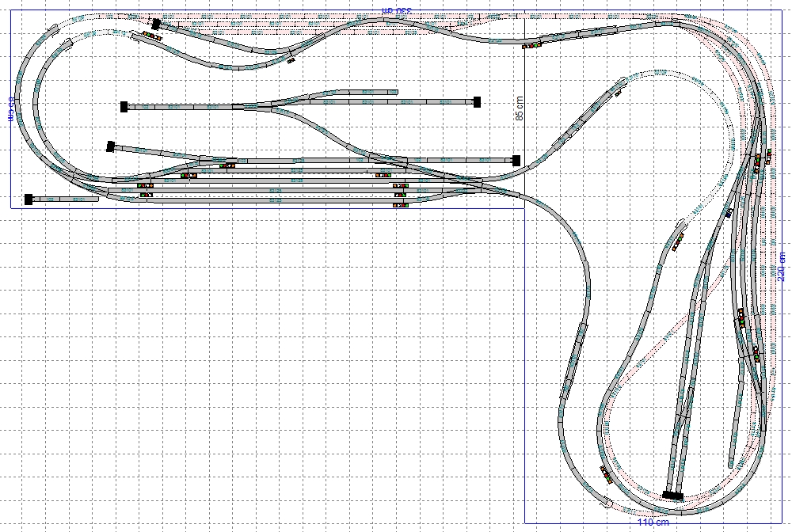Click the small track marker under the top S-curve

point(291,59)
